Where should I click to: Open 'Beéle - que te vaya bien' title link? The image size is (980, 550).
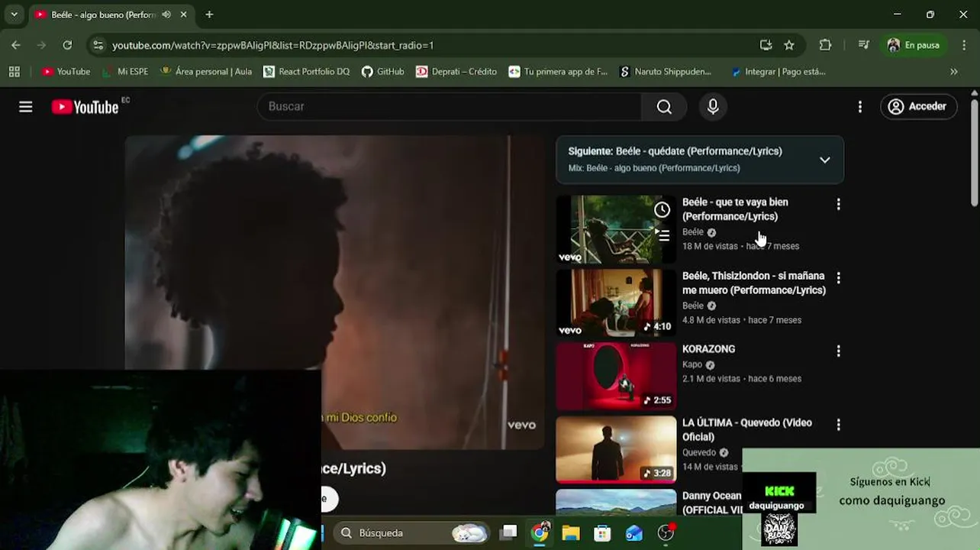tap(735, 209)
